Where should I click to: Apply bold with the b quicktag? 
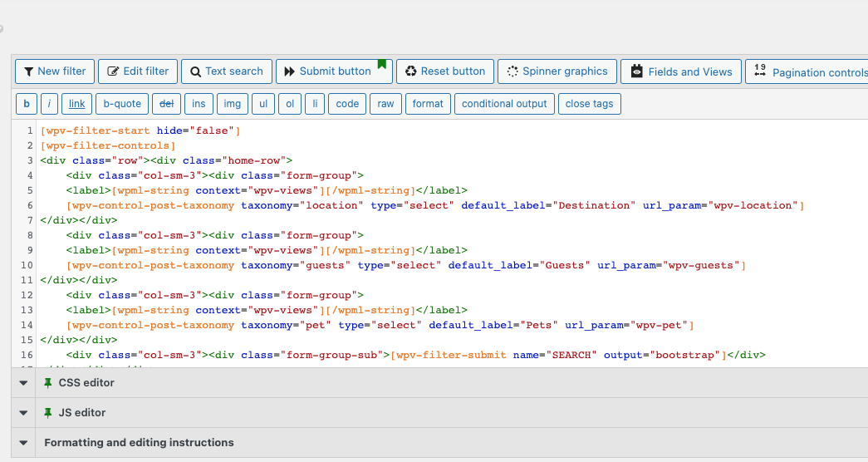[27, 104]
